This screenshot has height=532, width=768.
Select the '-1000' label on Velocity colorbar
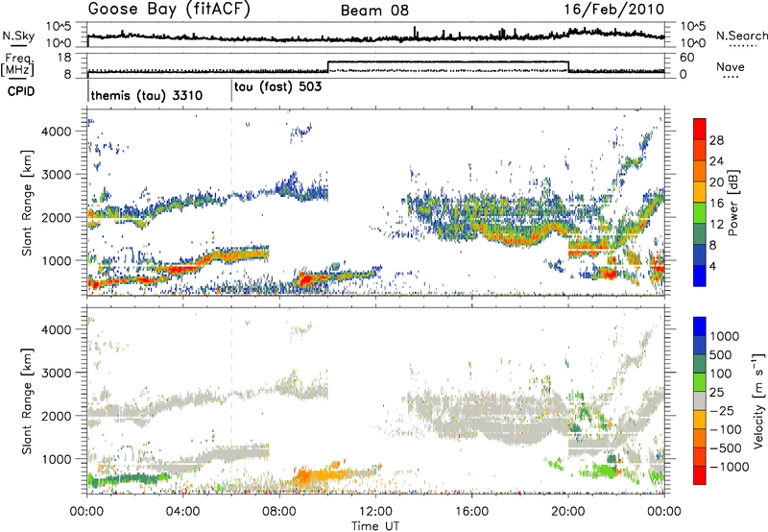(730, 467)
